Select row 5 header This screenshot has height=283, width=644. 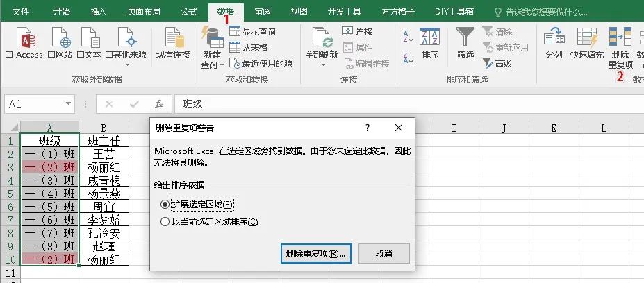pyautogui.click(x=10, y=194)
